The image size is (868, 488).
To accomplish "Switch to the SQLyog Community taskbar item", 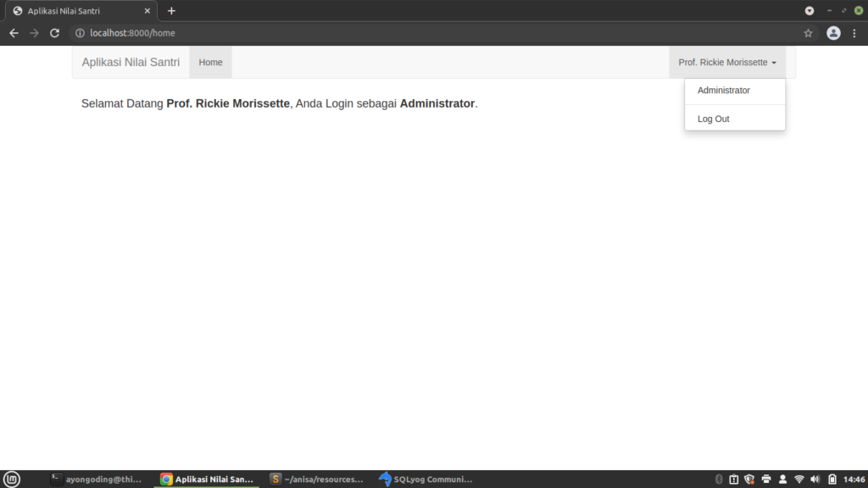I will (x=426, y=480).
